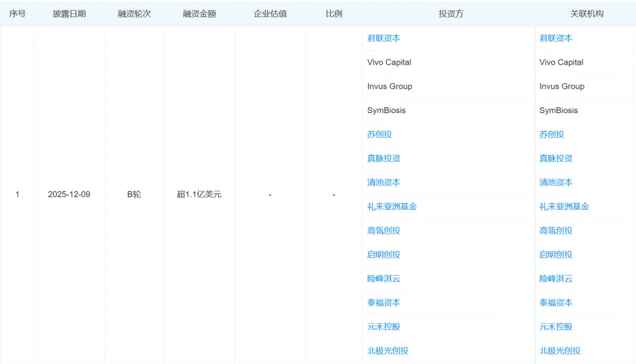Screen dimensions: 636x364
Task: Select SymBiosis text in 关联机构 column
Action: click(558, 110)
